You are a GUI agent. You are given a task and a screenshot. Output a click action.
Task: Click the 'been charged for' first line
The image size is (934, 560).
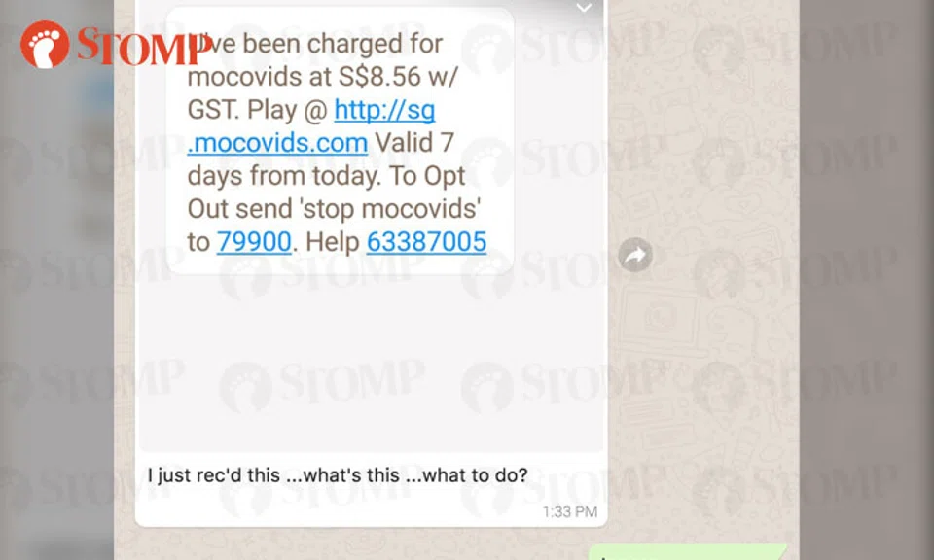pyautogui.click(x=342, y=44)
